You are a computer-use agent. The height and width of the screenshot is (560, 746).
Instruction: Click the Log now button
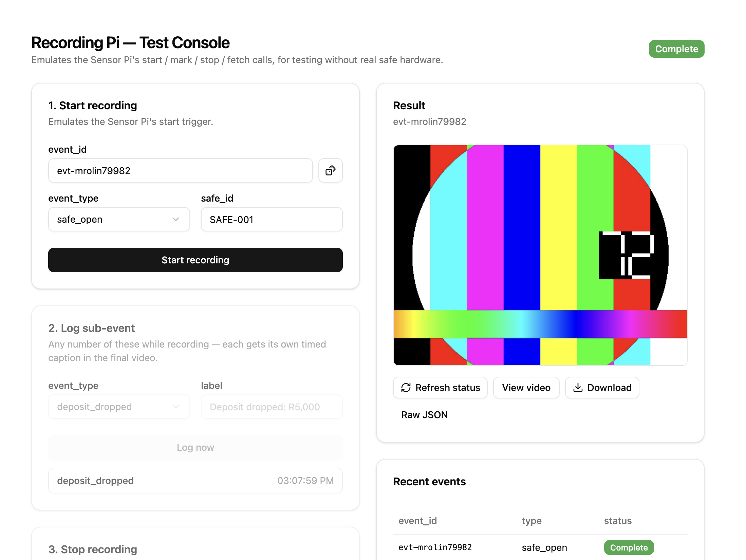[x=195, y=447]
